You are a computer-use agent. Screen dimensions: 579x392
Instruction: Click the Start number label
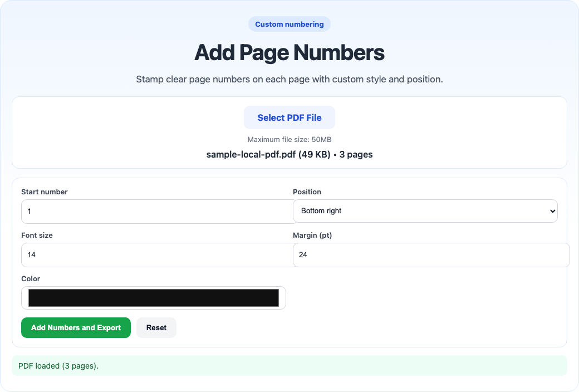(44, 192)
